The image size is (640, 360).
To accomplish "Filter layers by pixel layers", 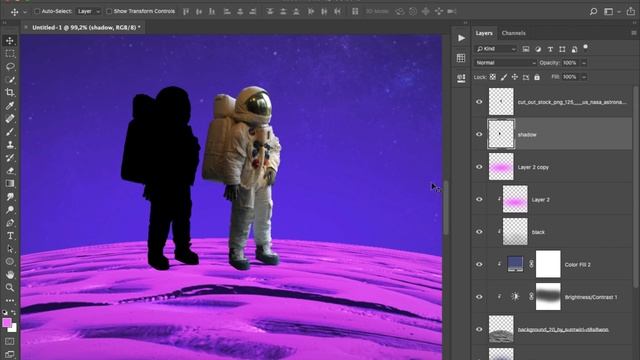I will click(x=526, y=49).
